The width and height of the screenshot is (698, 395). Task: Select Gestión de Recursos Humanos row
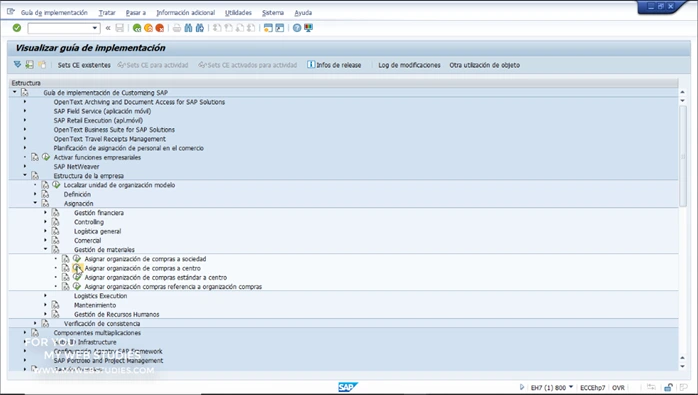(x=117, y=314)
